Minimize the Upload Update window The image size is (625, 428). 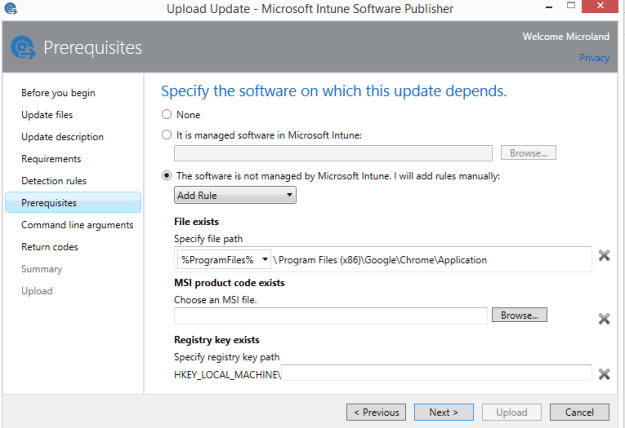point(549,7)
